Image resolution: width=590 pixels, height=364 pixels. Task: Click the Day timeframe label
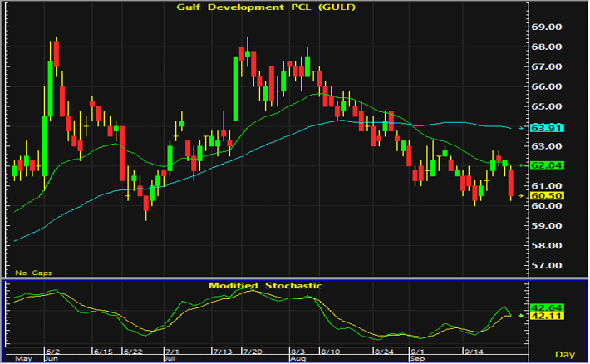(565, 355)
